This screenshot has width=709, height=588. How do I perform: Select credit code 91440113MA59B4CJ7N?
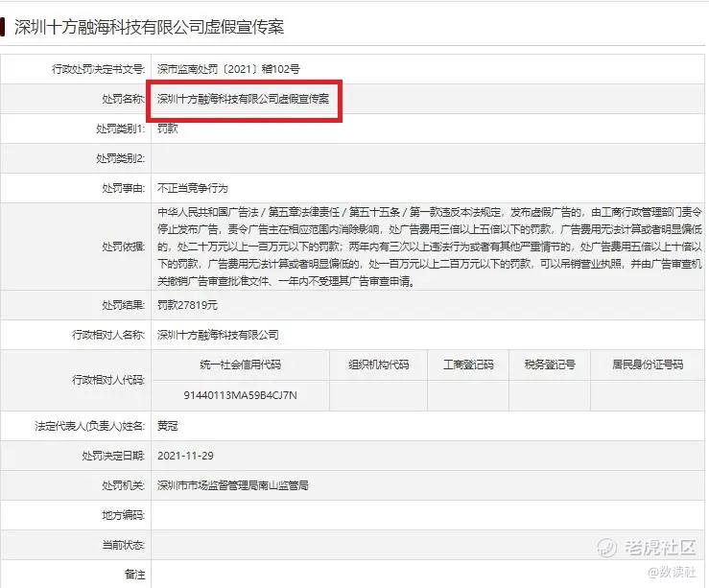(x=241, y=395)
